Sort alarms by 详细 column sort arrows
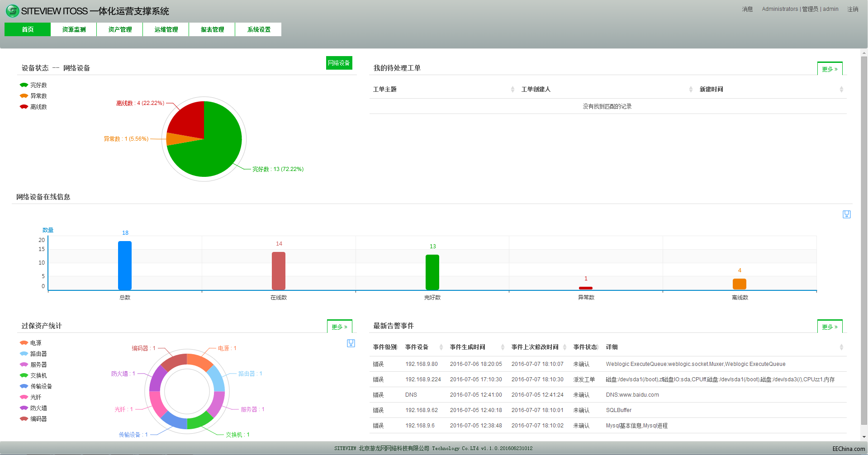The height and width of the screenshot is (455, 868). pos(841,347)
